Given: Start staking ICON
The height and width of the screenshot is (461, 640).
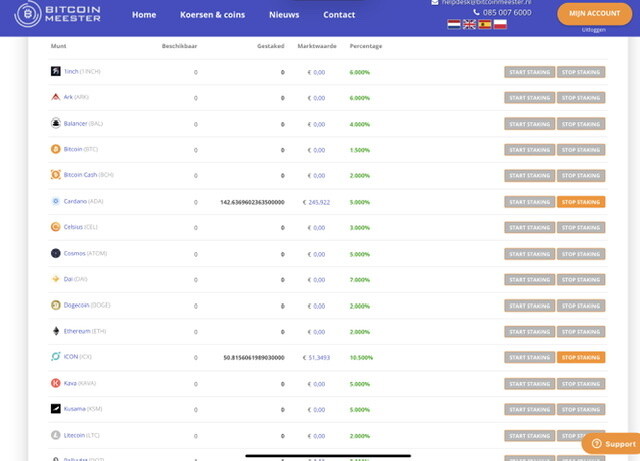Looking at the screenshot, I should 529,357.
